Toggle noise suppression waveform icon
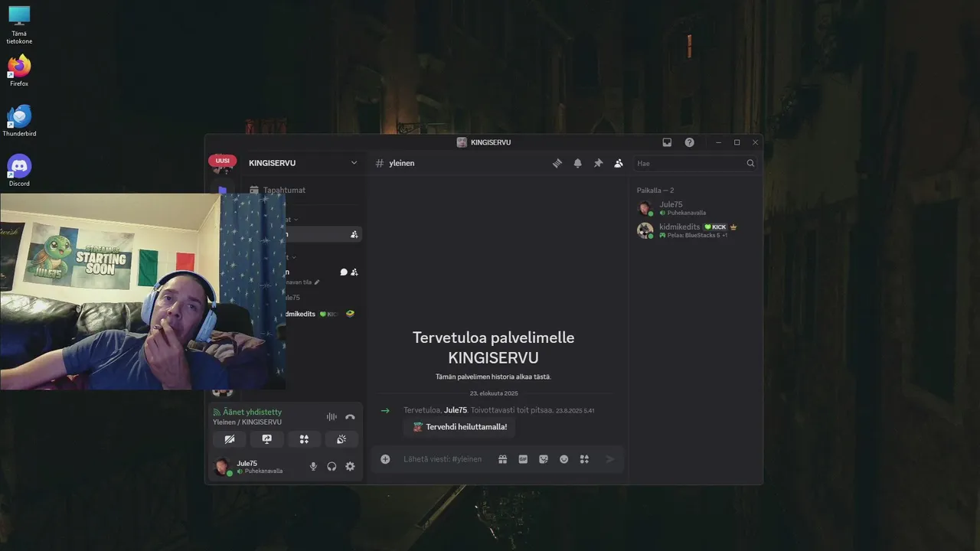The width and height of the screenshot is (980, 551). (332, 417)
